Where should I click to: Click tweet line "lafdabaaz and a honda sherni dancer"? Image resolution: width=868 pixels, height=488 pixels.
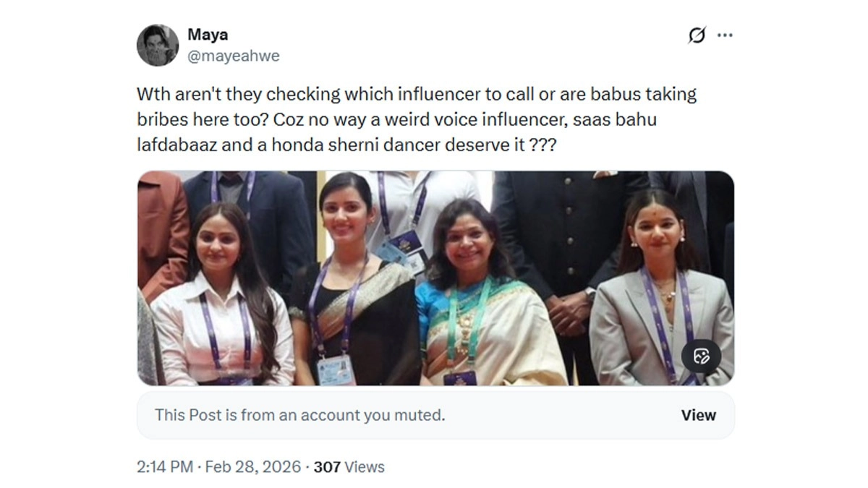click(346, 145)
